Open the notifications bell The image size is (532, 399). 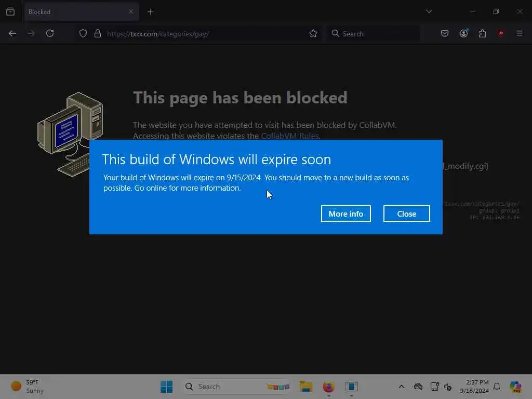497,387
